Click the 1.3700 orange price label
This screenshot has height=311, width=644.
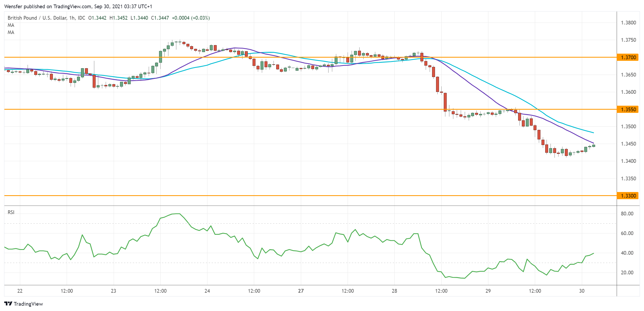[628, 57]
